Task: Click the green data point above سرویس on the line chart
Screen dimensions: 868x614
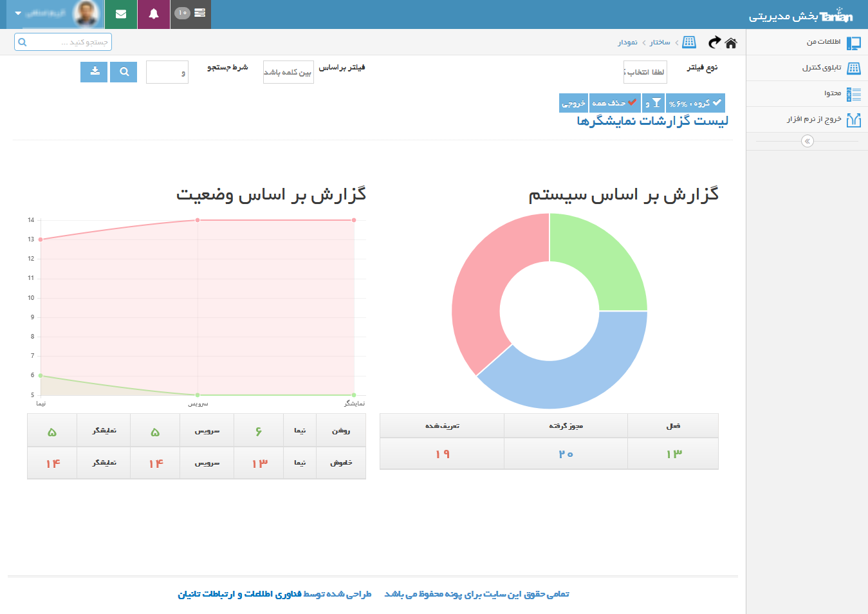Action: pos(198,395)
